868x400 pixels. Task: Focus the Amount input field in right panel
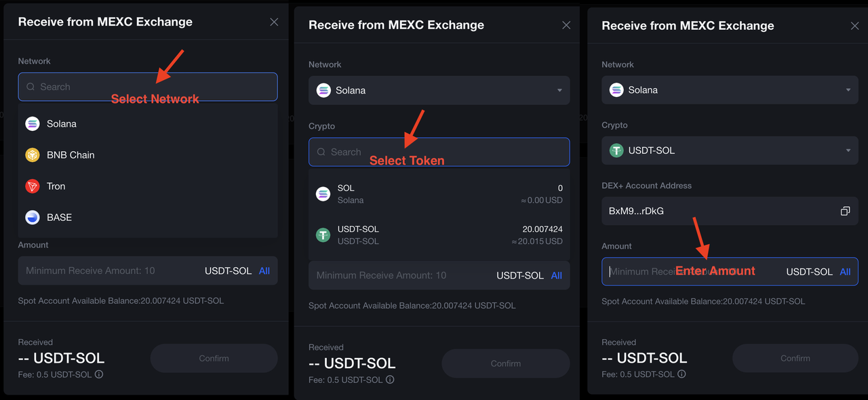(x=730, y=271)
